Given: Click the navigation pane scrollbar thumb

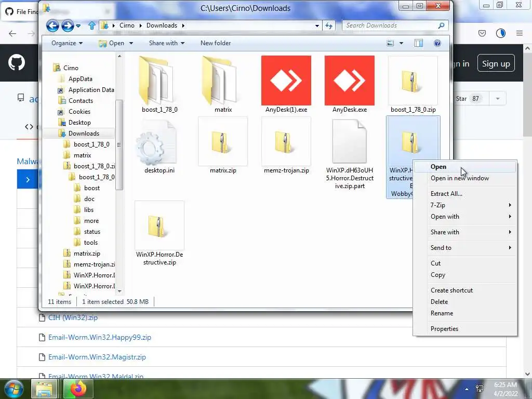Looking at the screenshot, I should [x=119, y=145].
